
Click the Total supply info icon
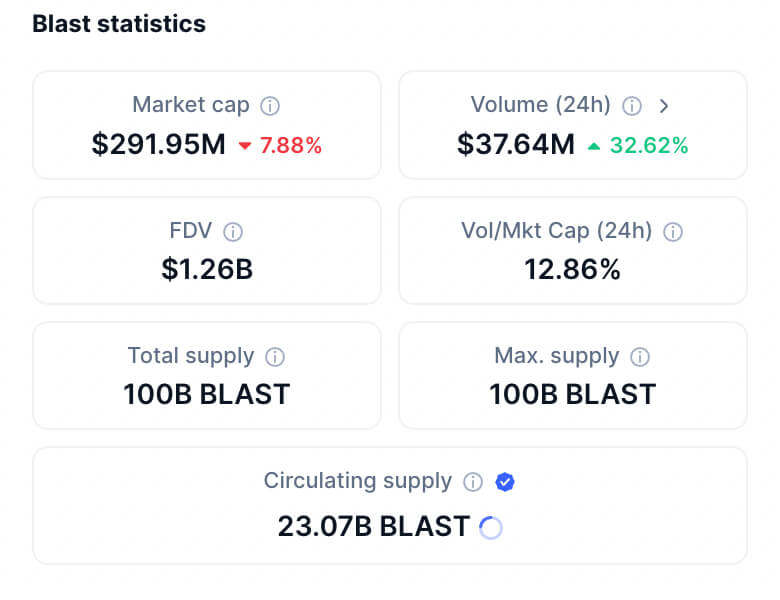click(x=275, y=357)
